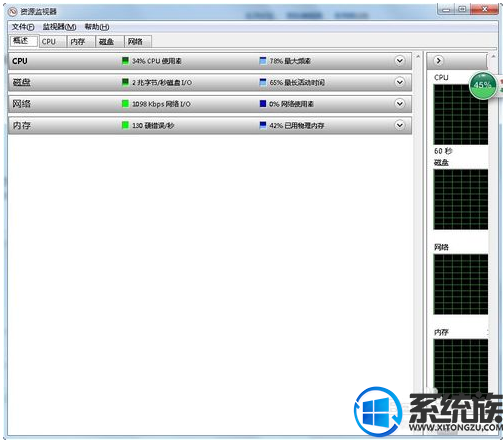Open the 文件(F) menu
503x440 pixels.
[x=23, y=27]
